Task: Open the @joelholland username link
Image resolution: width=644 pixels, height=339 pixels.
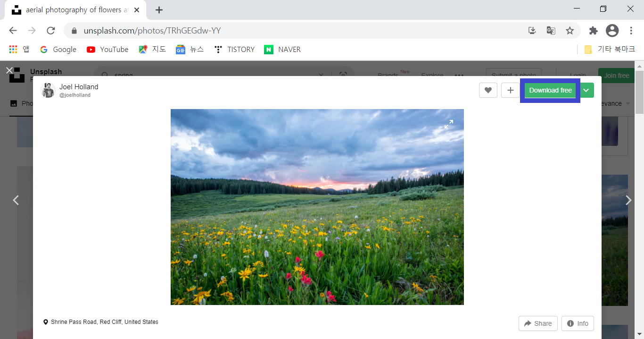Action: [x=75, y=95]
